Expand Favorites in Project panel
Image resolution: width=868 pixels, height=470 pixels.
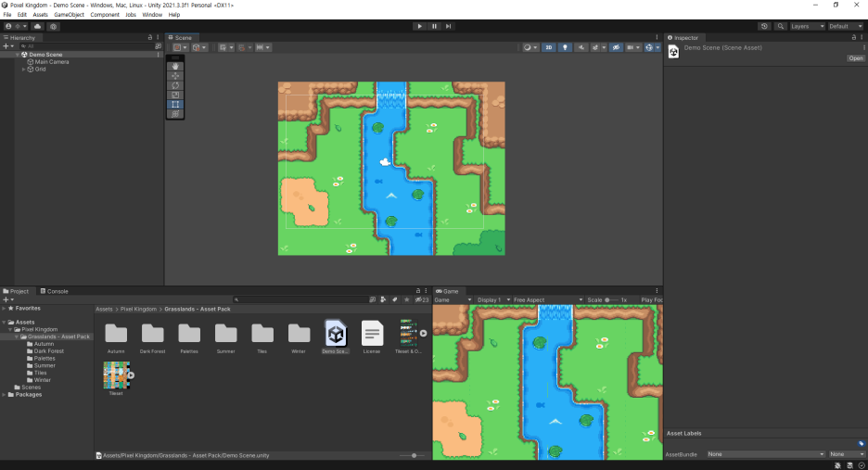tap(4, 309)
